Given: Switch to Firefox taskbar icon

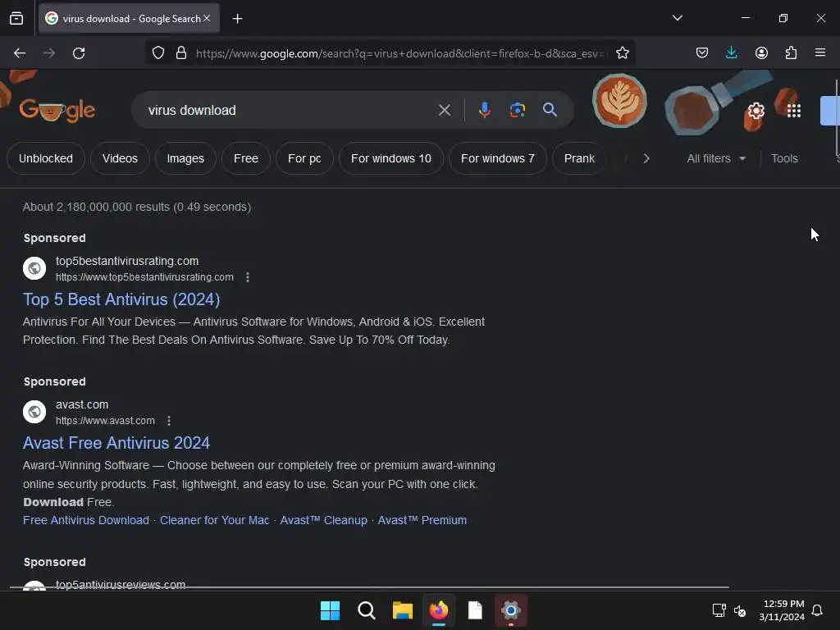Looking at the screenshot, I should coord(439,610).
